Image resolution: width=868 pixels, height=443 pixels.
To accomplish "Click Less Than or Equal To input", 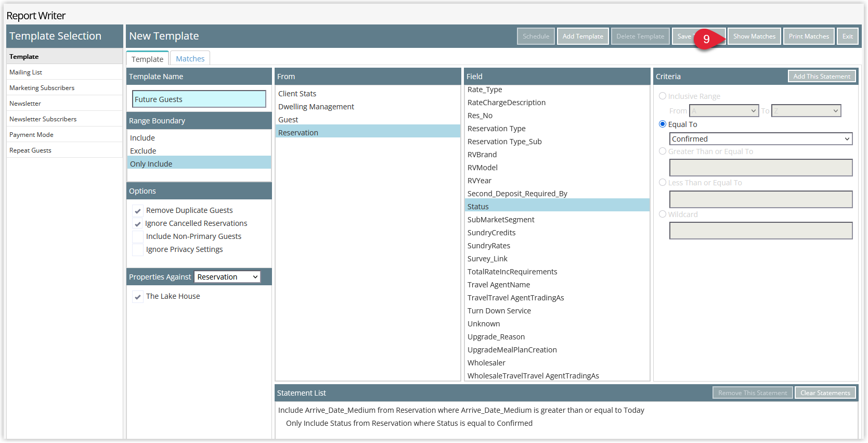I will [761, 199].
